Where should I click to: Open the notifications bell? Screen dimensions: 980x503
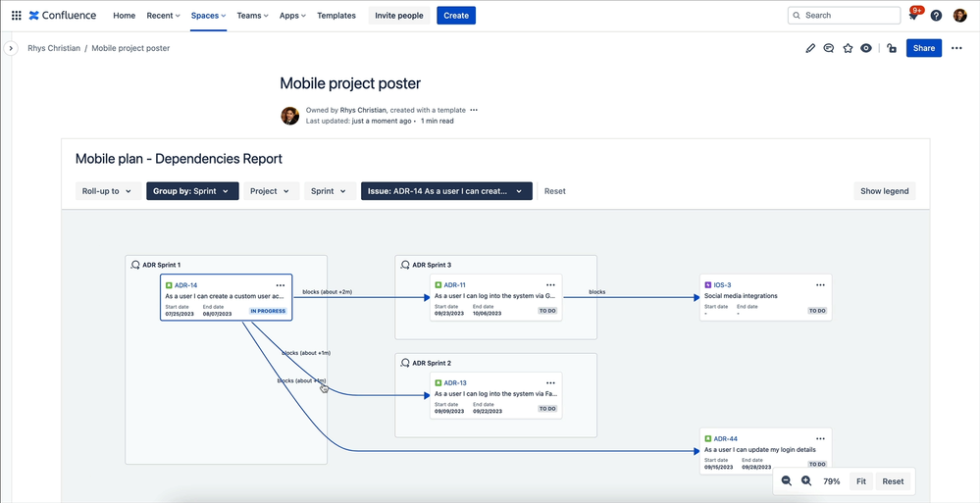pyautogui.click(x=913, y=16)
